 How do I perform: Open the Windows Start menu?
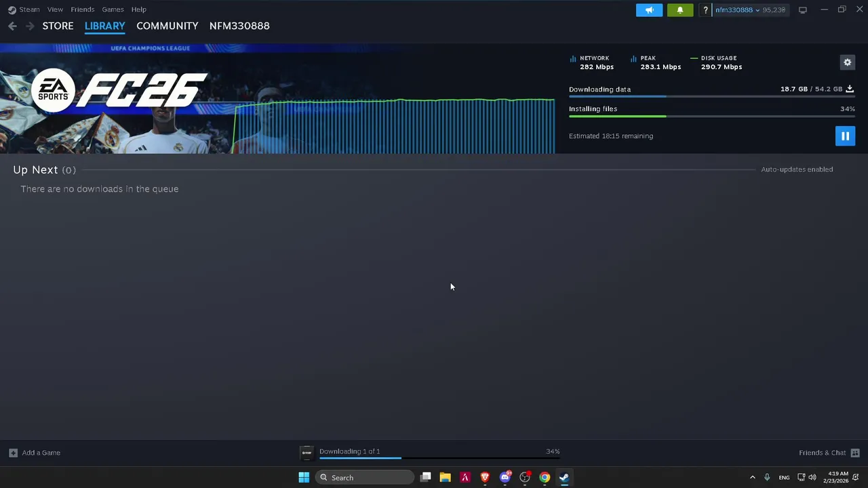304,477
